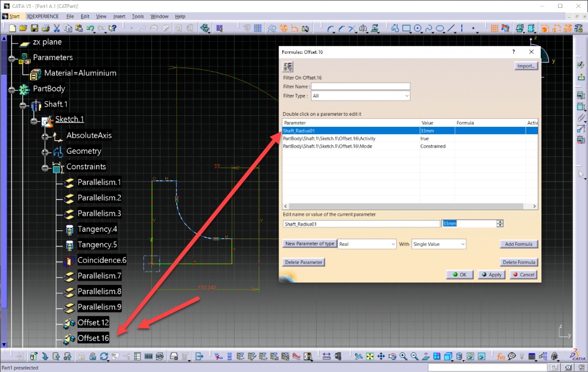Select the Circle sketch tool

[x=417, y=29]
